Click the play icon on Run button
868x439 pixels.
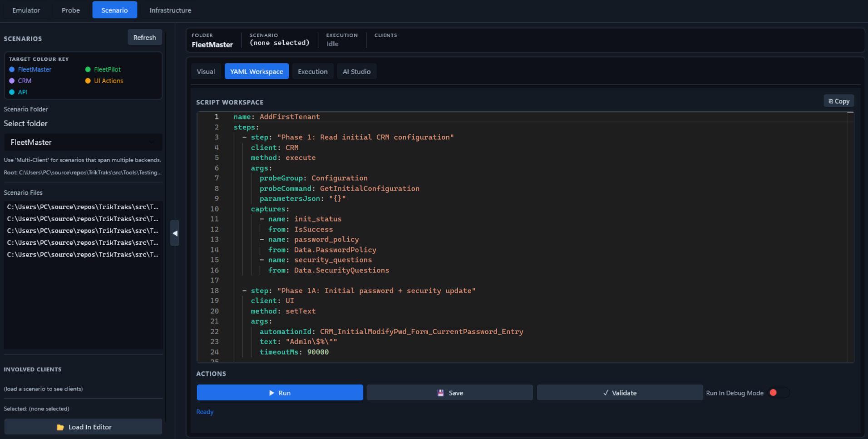point(271,393)
